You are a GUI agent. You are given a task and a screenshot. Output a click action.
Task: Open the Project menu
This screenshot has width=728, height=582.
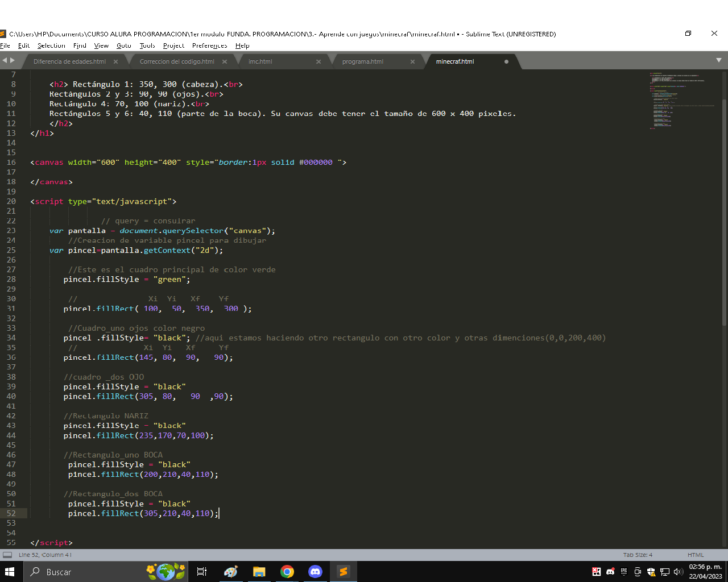[x=173, y=45]
